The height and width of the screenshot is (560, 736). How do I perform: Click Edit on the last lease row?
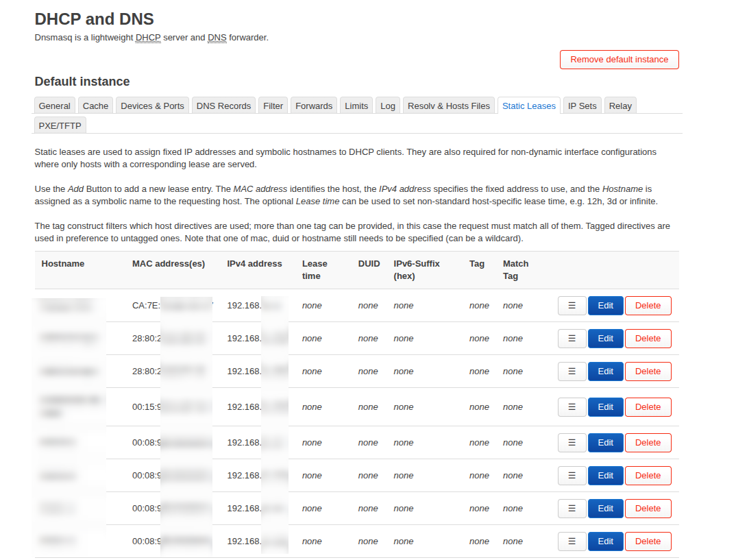(605, 541)
